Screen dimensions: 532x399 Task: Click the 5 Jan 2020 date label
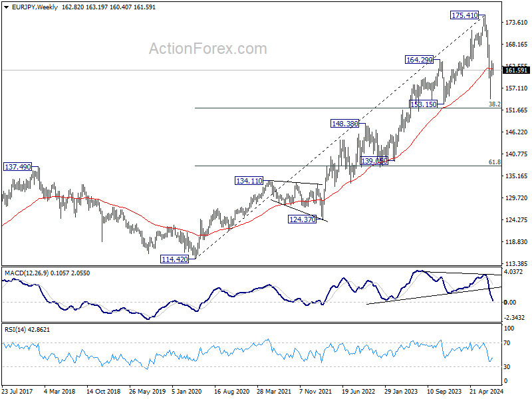187,392
